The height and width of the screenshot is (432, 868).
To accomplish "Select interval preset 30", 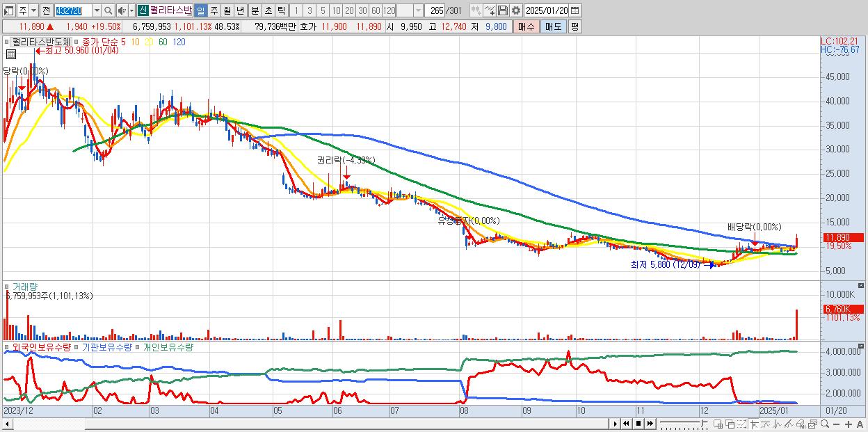I will point(362,10).
